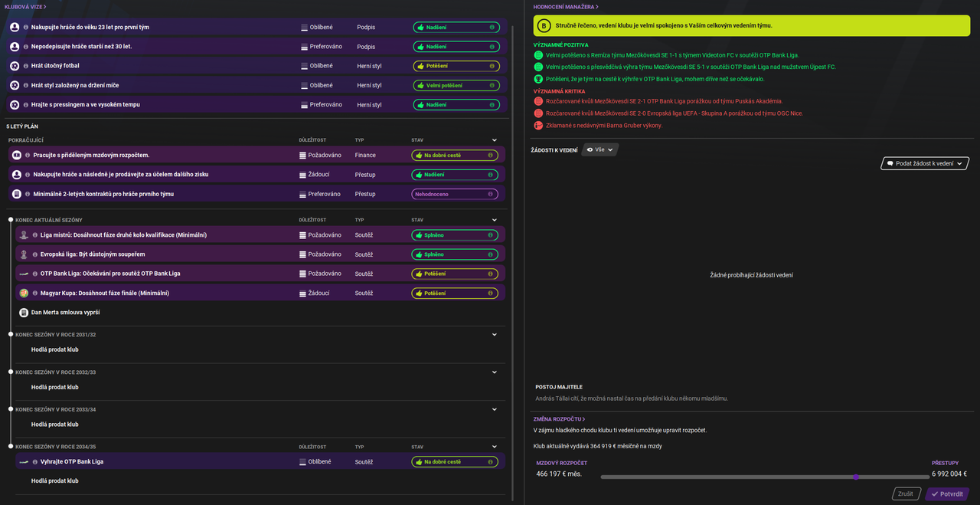The height and width of the screenshot is (505, 980).
Task: Click the player icon beside 'Nepodepisujte hráče starší než 30 let'
Action: click(15, 46)
